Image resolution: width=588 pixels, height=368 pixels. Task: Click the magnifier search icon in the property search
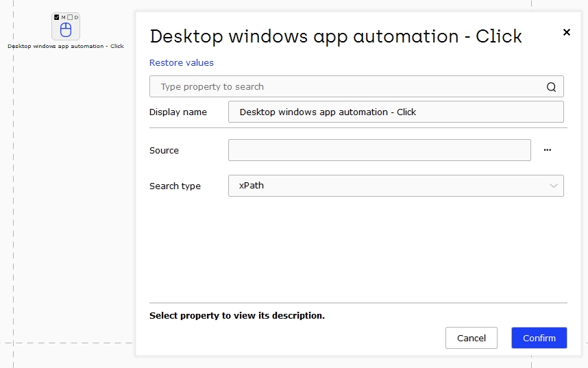click(551, 87)
